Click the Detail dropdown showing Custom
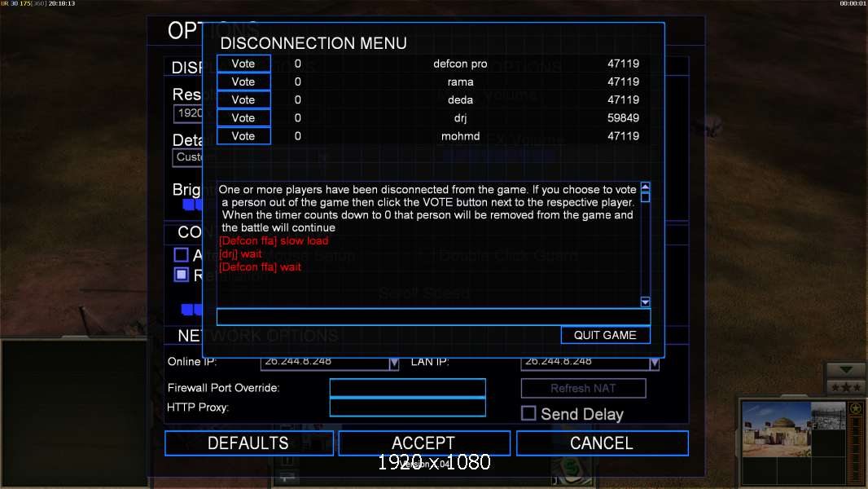Image resolution: width=868 pixels, height=489 pixels. (x=188, y=158)
